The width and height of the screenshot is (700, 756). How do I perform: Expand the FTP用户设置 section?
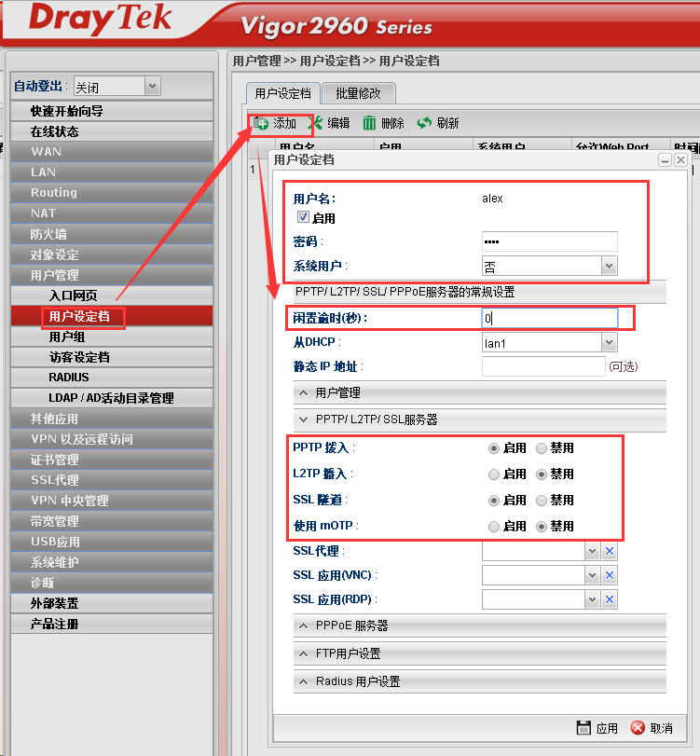click(480, 653)
